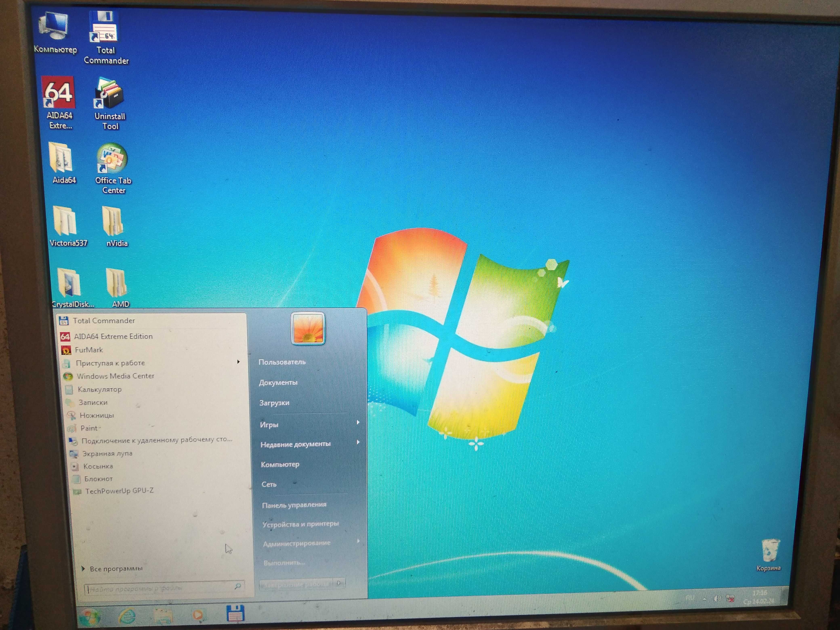Select the Office Tab Center shortcut
Screen dimensions: 840x630
click(113, 169)
